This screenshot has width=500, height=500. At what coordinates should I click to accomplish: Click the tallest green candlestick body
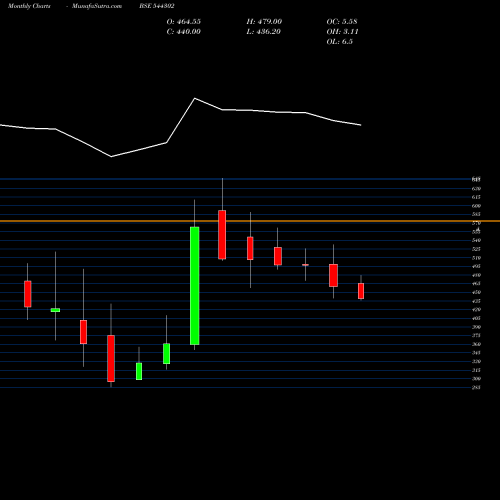click(x=195, y=286)
